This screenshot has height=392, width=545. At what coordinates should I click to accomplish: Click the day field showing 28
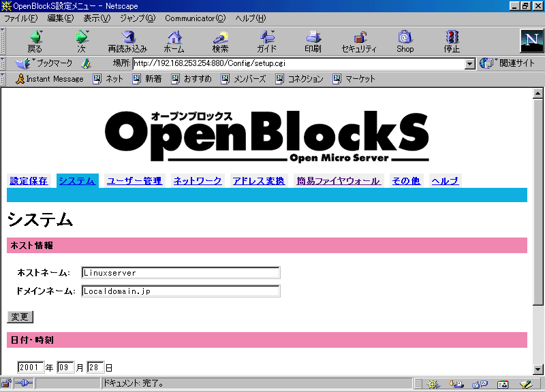(95, 367)
